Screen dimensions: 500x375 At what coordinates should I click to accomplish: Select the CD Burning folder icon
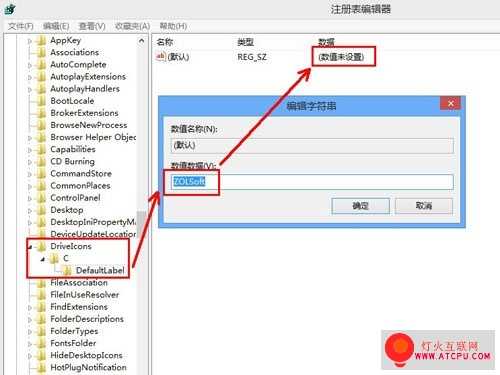click(x=41, y=161)
